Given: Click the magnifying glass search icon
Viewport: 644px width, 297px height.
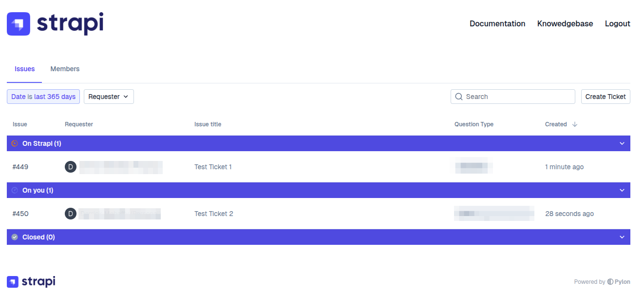Looking at the screenshot, I should pyautogui.click(x=458, y=97).
